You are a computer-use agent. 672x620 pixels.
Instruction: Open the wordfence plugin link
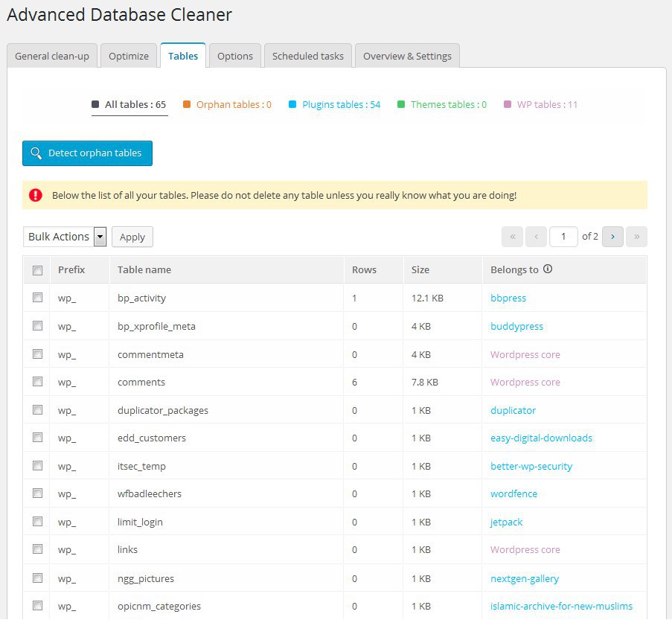tap(513, 493)
